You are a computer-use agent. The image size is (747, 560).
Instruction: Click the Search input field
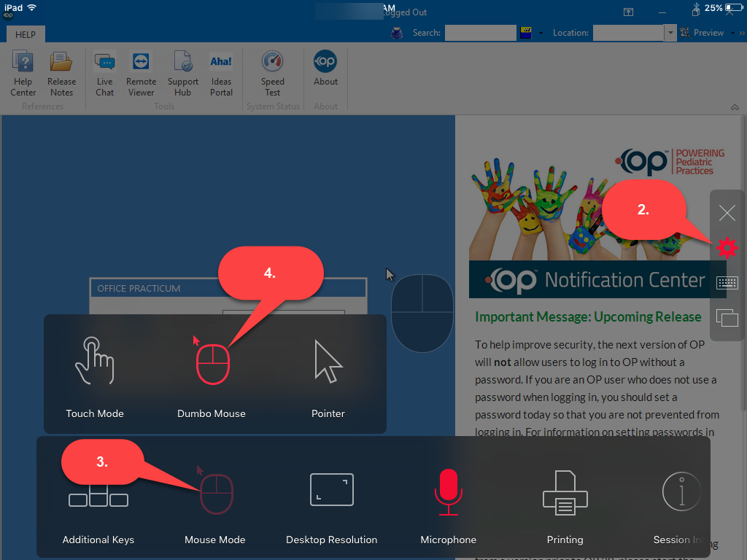click(480, 33)
